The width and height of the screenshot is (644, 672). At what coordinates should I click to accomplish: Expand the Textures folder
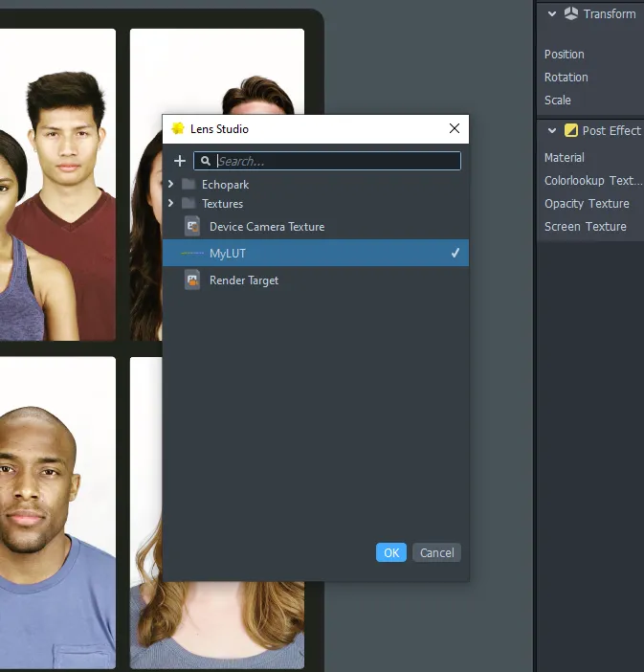pyautogui.click(x=171, y=203)
